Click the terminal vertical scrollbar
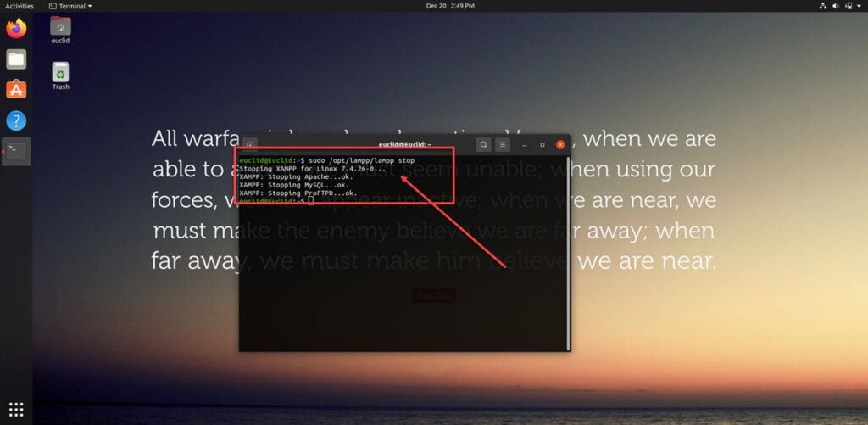868x425 pixels. 568,254
